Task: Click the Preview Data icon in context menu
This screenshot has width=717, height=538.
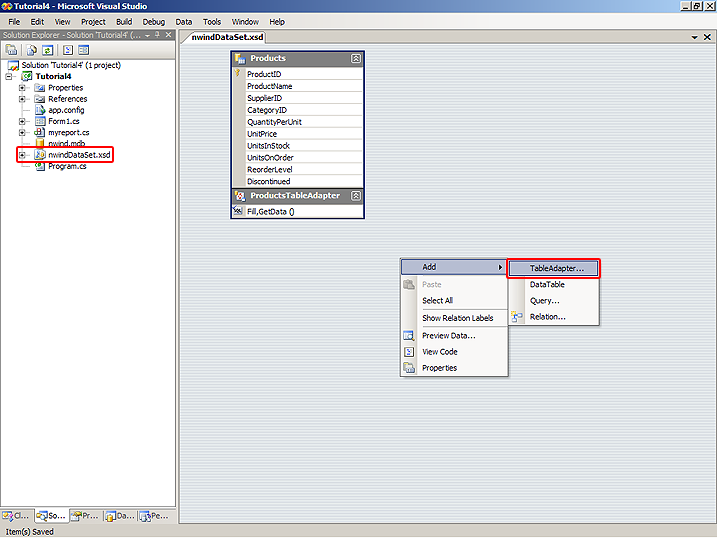Action: point(409,336)
